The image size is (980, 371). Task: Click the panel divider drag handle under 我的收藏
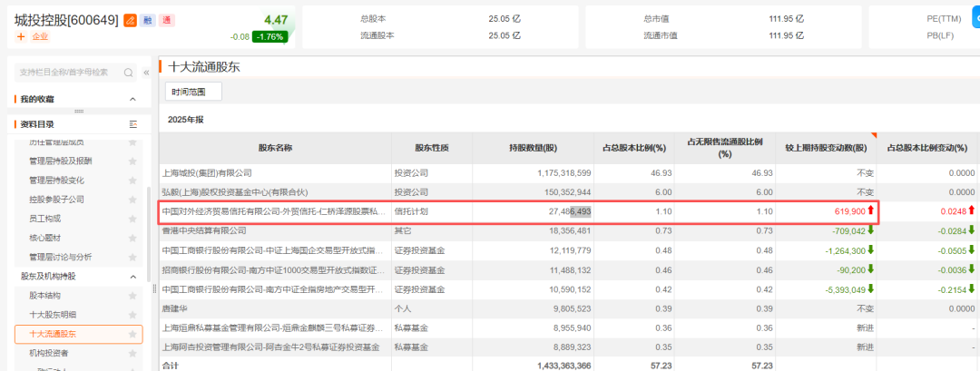click(79, 112)
